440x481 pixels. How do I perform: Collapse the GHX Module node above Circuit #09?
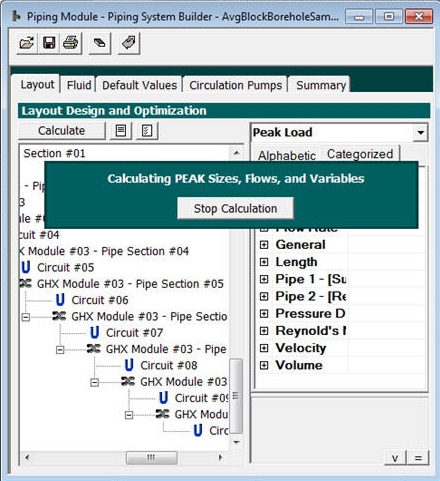pos(95,382)
